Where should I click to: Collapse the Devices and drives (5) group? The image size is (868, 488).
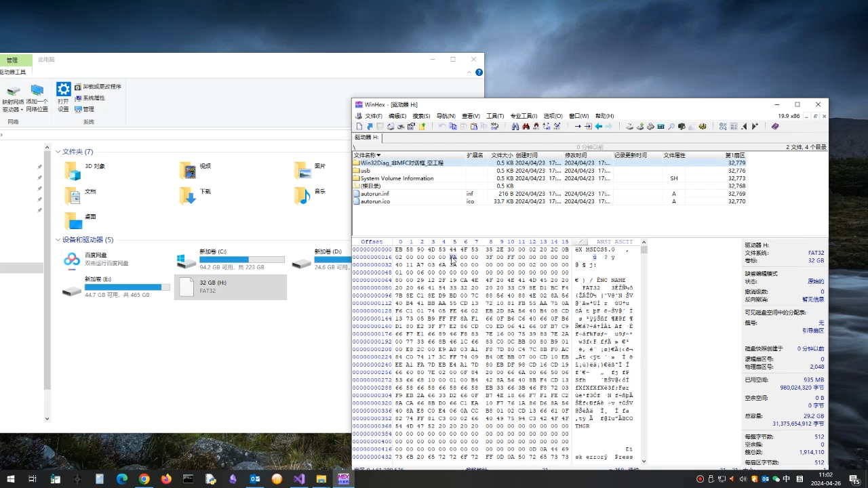click(58, 240)
